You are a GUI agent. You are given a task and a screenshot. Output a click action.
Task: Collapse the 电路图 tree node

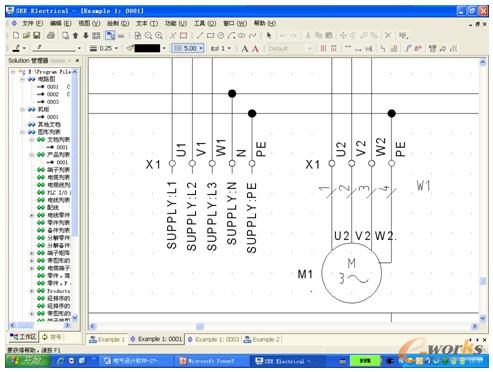(x=22, y=80)
